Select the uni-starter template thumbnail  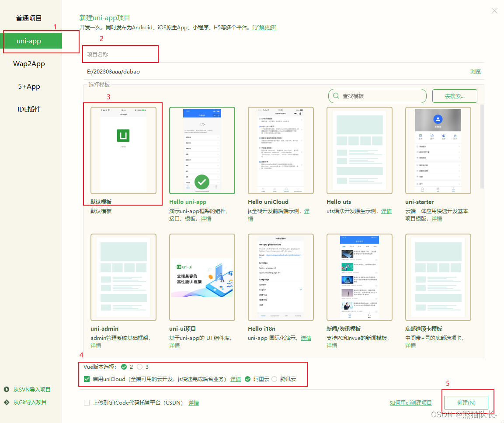tap(438, 150)
